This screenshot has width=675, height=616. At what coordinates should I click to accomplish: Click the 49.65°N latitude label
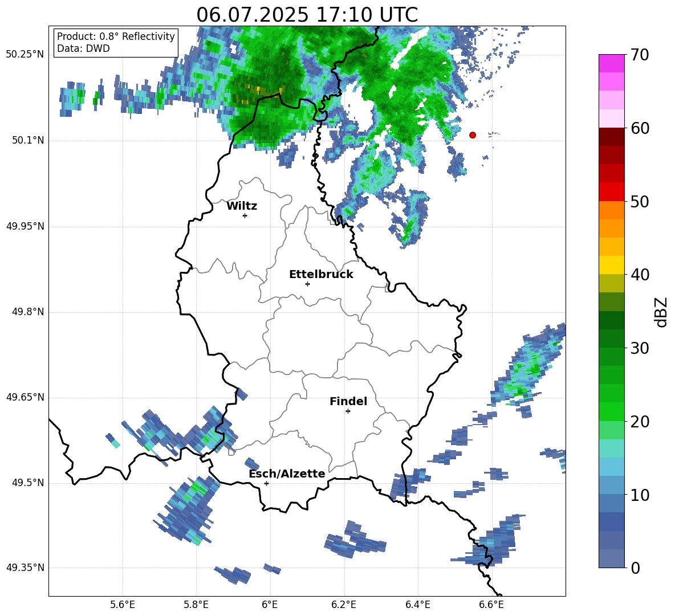[x=25, y=397]
